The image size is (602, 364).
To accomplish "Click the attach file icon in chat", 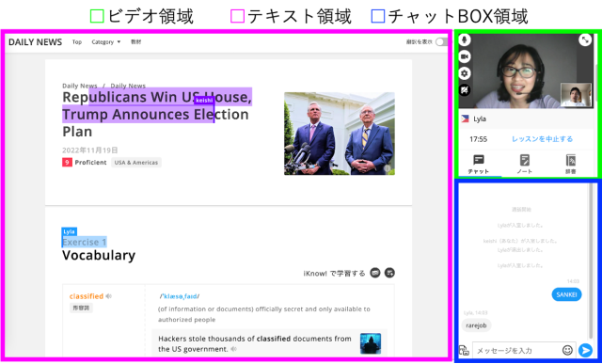I will pyautogui.click(x=464, y=350).
